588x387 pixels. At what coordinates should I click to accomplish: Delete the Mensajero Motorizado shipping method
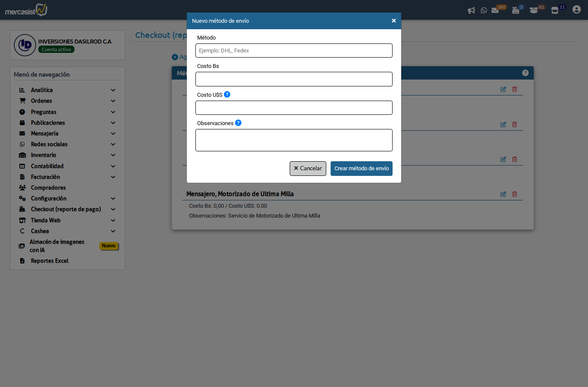click(514, 194)
